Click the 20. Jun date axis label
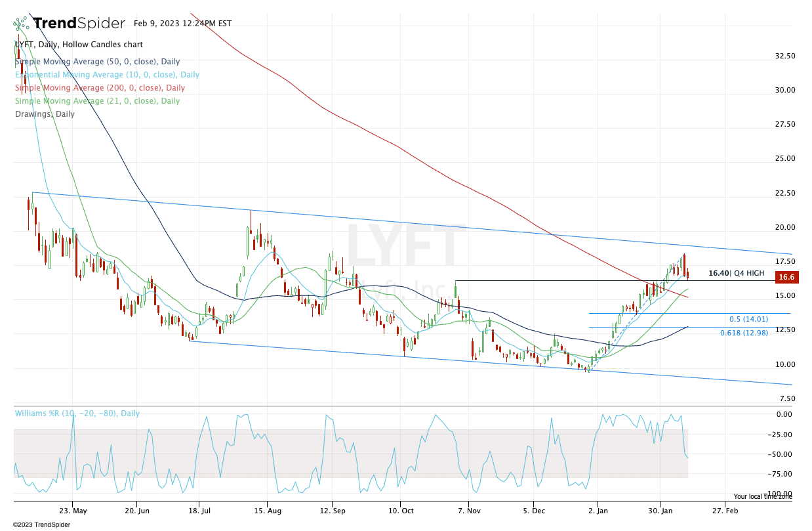Screen dimensions: 812x531 [x=136, y=510]
